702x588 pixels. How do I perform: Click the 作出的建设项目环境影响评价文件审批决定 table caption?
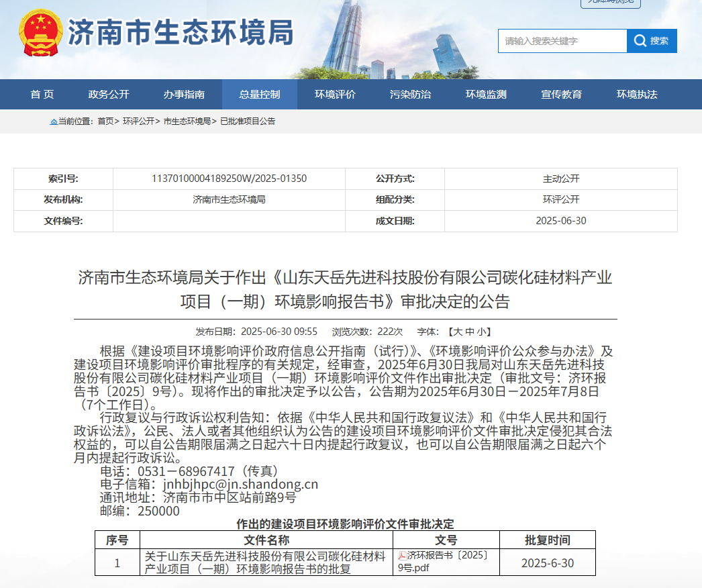click(x=345, y=524)
